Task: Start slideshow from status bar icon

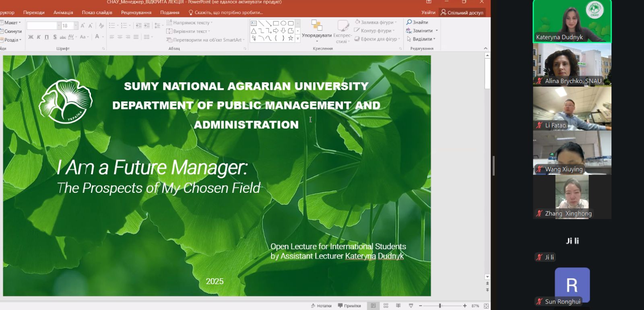Action: pos(411,306)
